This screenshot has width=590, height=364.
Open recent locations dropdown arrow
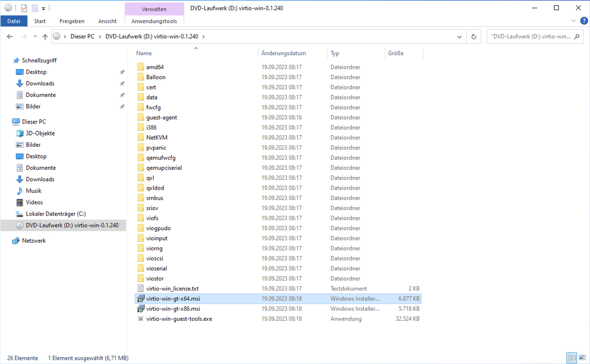(x=35, y=36)
